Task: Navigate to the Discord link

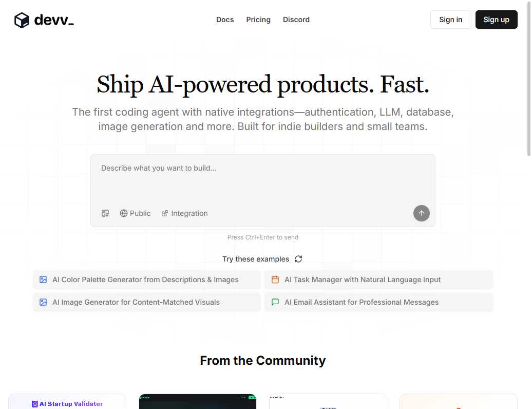Action: pyautogui.click(x=296, y=20)
